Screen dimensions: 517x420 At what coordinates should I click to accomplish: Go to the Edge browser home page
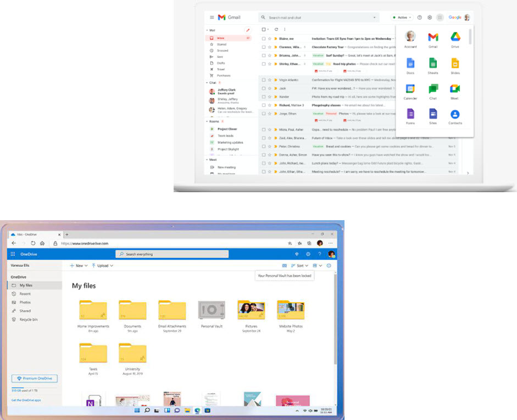[x=42, y=243]
